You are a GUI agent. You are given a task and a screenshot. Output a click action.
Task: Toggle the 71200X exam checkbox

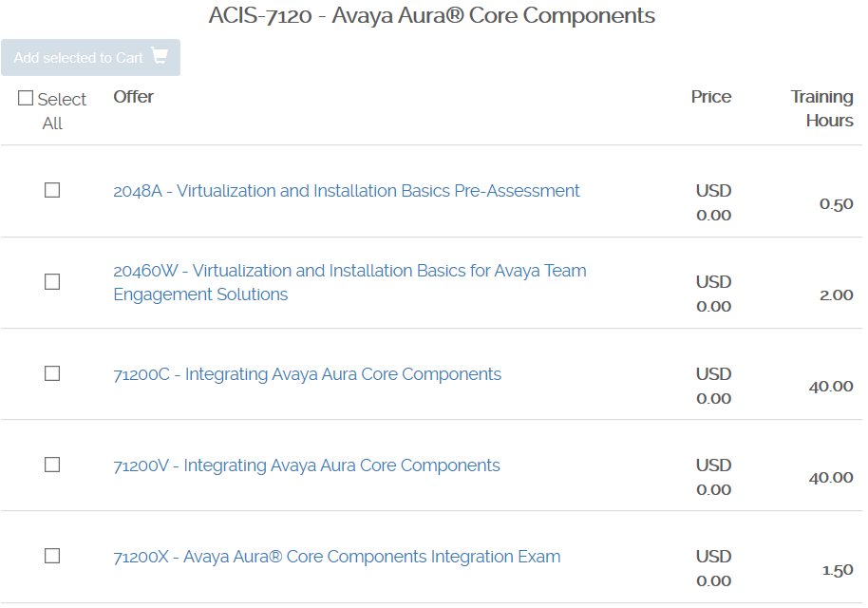pos(52,556)
